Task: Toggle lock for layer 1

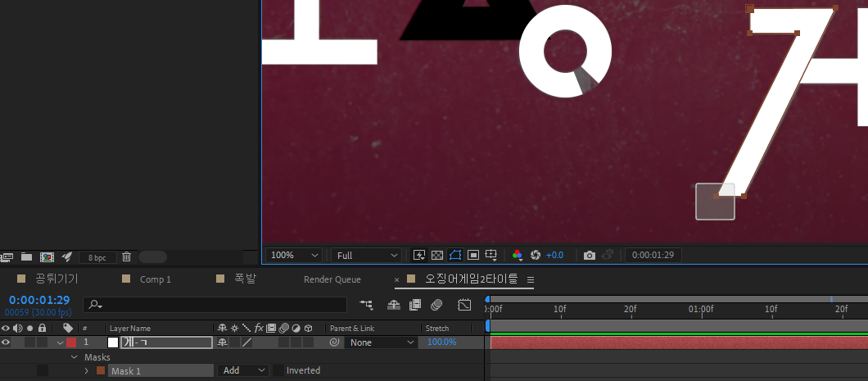Action: pos(42,342)
